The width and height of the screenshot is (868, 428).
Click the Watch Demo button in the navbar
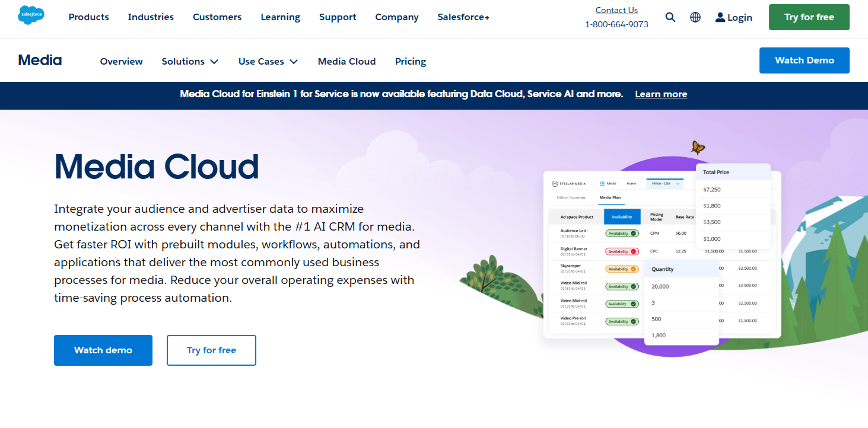[804, 60]
